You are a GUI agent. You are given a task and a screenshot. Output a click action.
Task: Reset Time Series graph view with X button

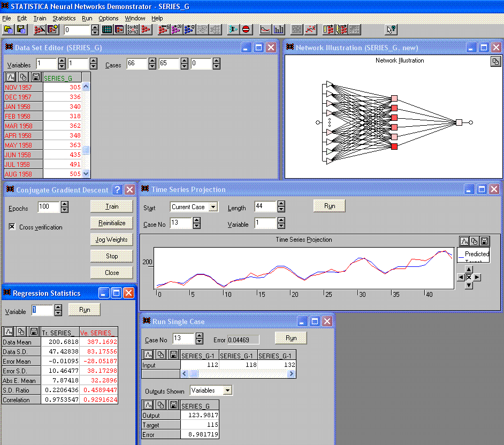(x=469, y=277)
